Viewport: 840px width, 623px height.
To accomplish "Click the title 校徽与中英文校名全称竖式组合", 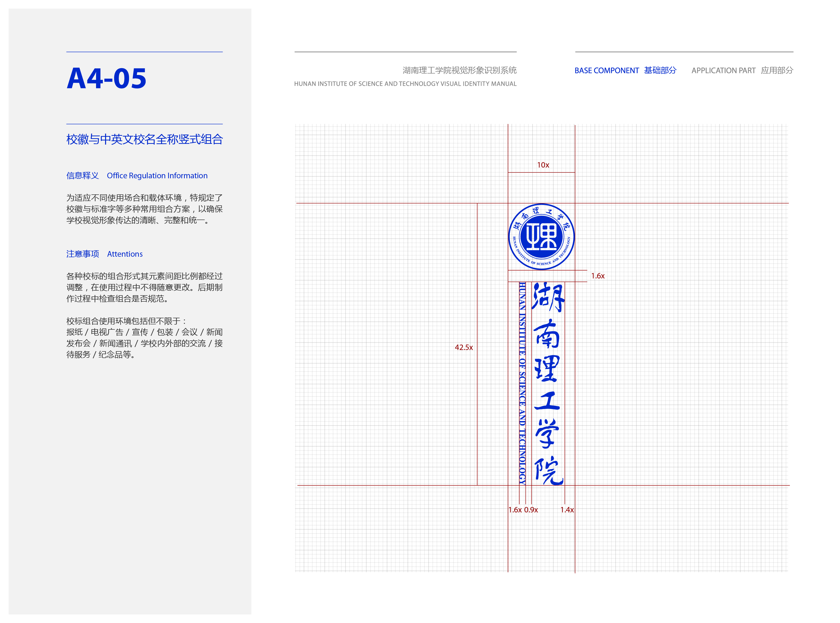I will (144, 139).
